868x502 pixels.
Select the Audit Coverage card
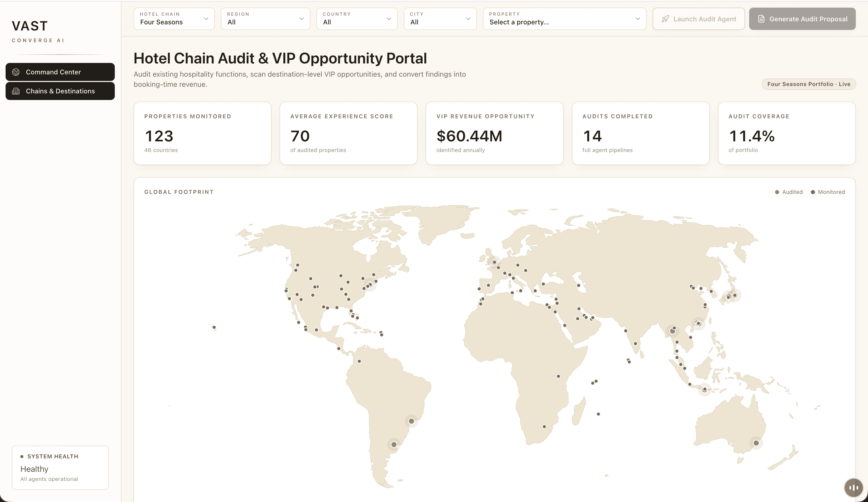tap(786, 133)
